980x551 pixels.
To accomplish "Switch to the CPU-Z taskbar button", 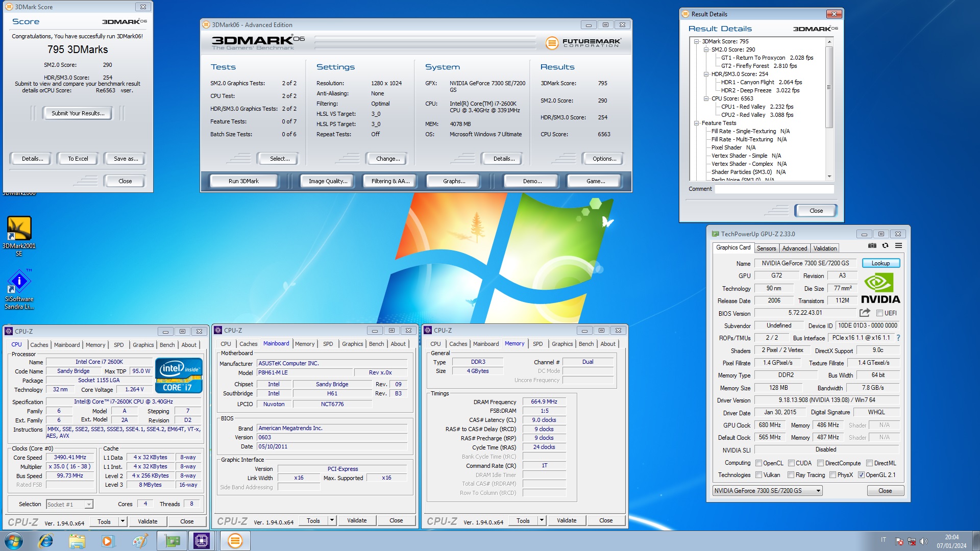I will [x=202, y=541].
